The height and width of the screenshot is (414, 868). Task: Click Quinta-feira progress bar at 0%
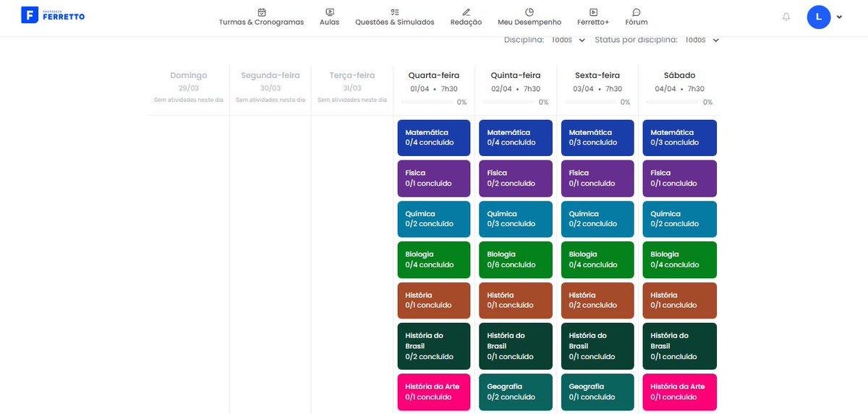509,103
